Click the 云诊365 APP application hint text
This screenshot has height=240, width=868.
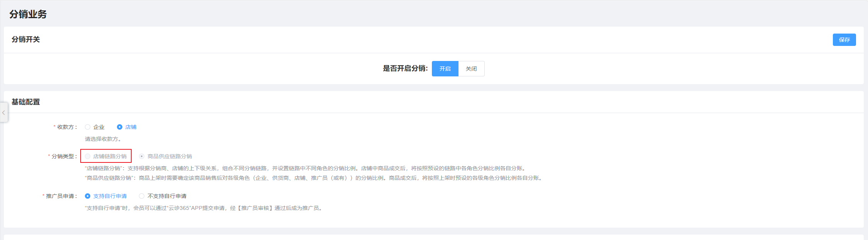pos(204,208)
